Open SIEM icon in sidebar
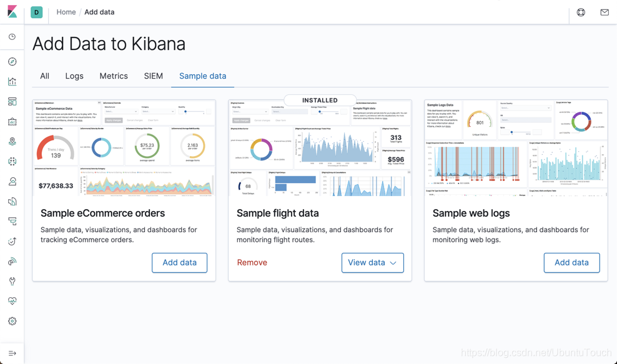 [x=12, y=261]
